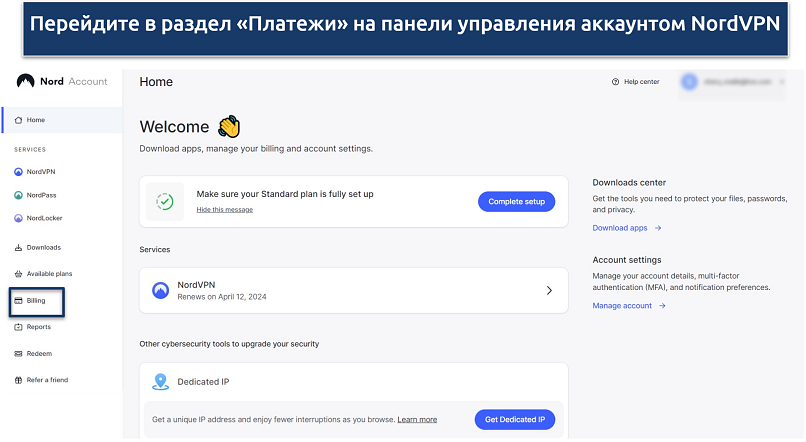The height and width of the screenshot is (442, 806).
Task: Open NordPass from the sidebar
Action: (41, 195)
